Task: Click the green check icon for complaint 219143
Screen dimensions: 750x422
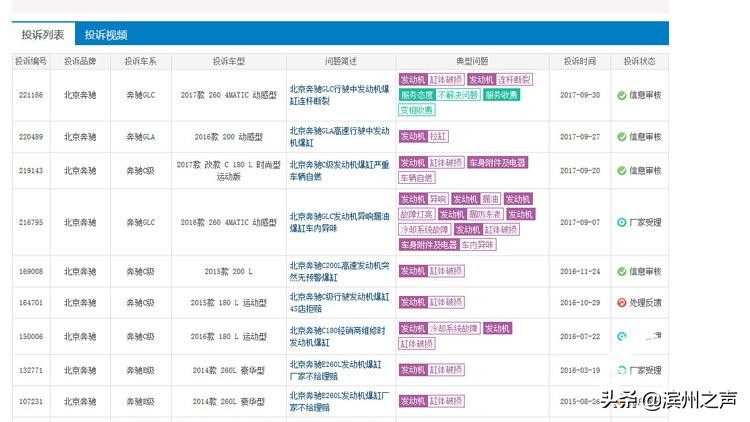Action: [621, 170]
